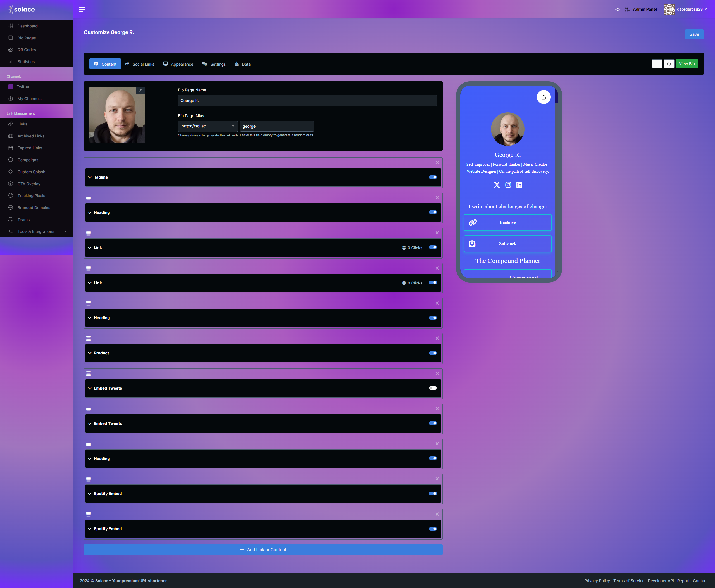Open the Social Links tab
Screen dimensions: 715x588
140,64
